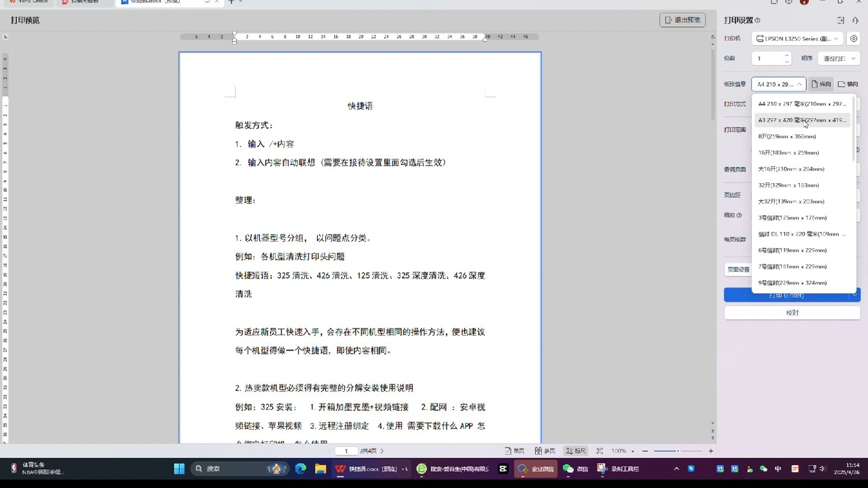Switch to single page view (单页)
Viewport: 868px width, 488px height.
click(x=516, y=450)
